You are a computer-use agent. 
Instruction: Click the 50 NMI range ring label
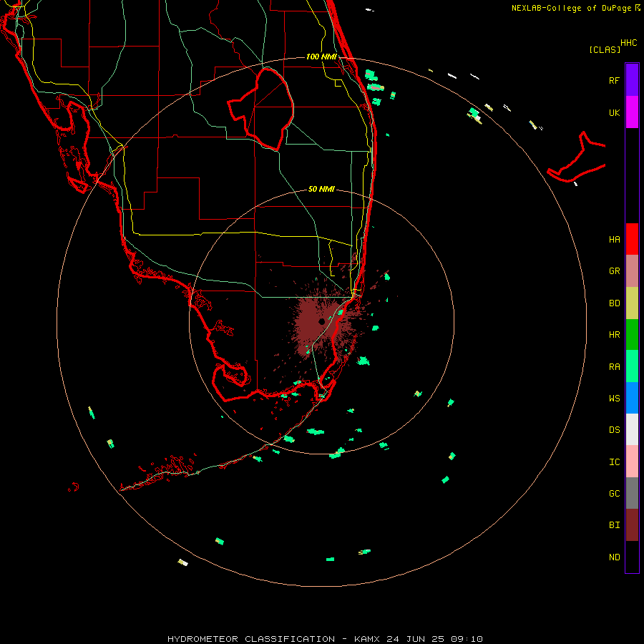click(321, 189)
